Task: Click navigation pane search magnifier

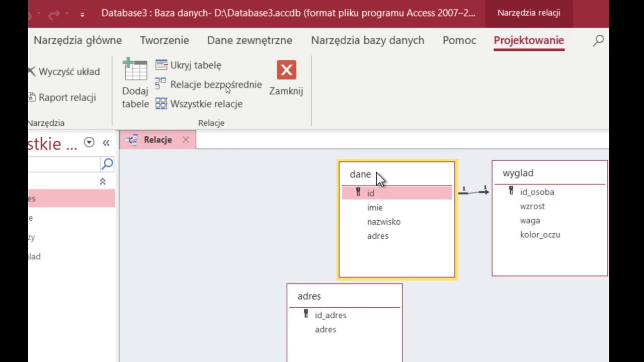Action: pos(107,164)
